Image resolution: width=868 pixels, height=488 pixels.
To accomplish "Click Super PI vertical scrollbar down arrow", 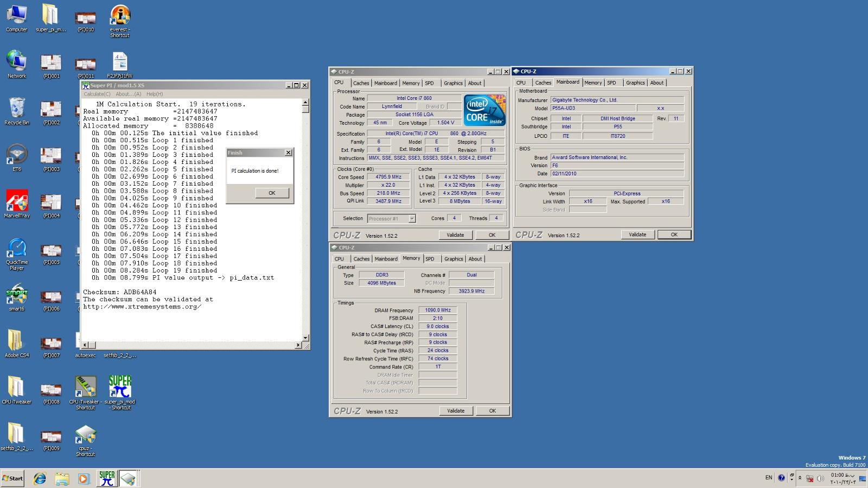I will point(305,338).
